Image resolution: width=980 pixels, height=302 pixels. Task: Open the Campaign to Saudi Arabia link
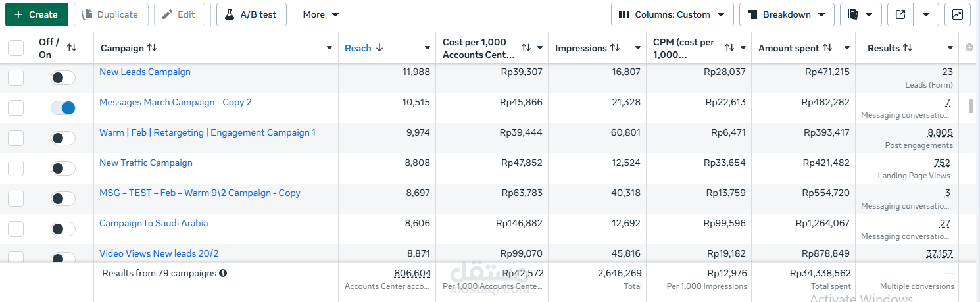(153, 223)
